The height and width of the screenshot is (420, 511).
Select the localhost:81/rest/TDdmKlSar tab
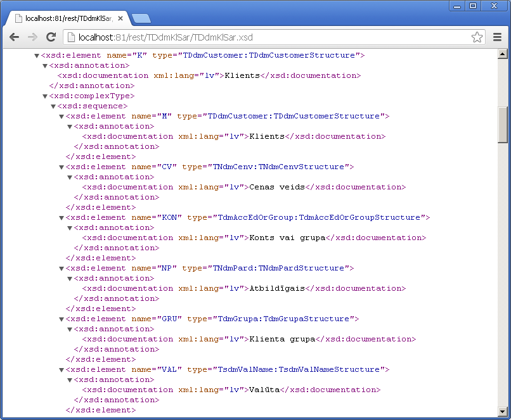(68, 18)
